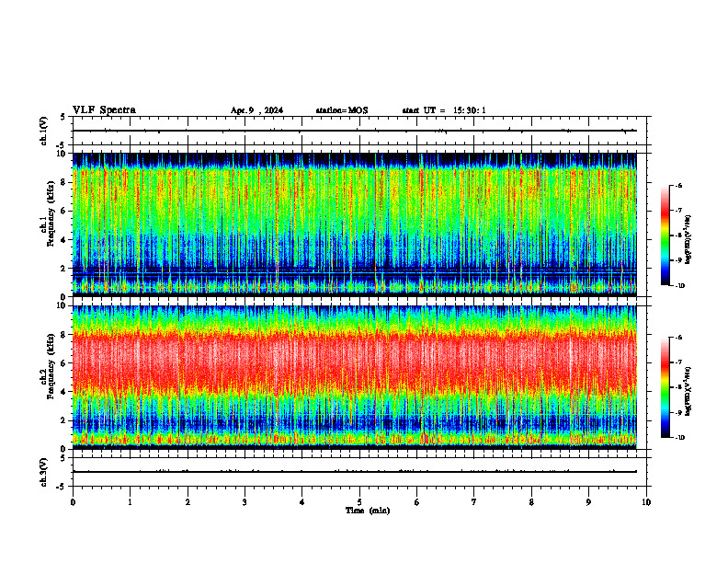The height and width of the screenshot is (563, 728).
Task: Click the time axis tick label "0"
Action: [x=73, y=502]
